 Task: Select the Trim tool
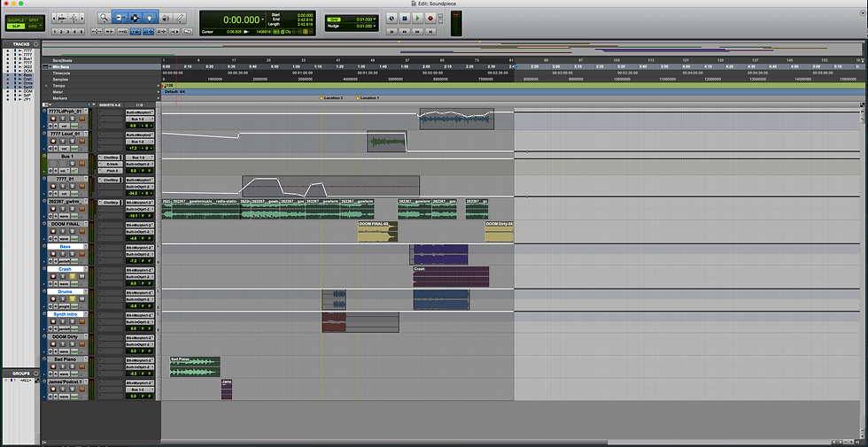[x=120, y=19]
